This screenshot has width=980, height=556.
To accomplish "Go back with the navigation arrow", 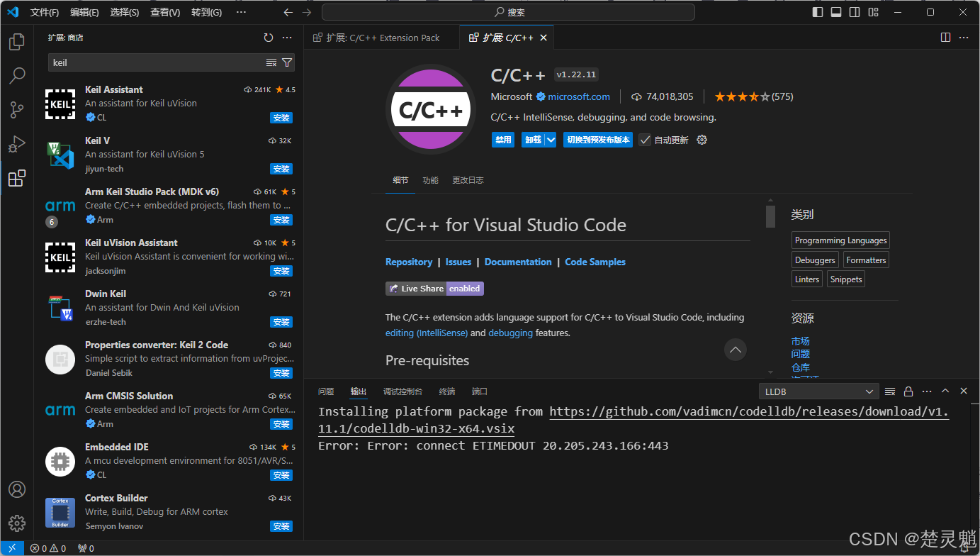I will (x=288, y=12).
